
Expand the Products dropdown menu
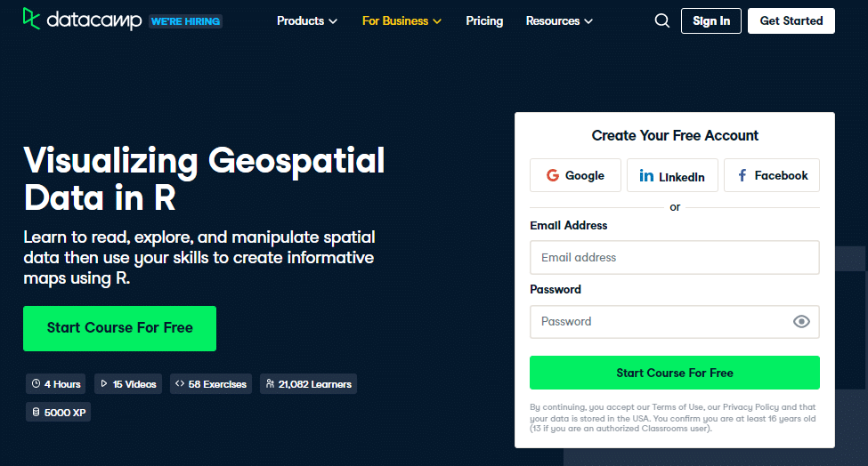click(307, 21)
